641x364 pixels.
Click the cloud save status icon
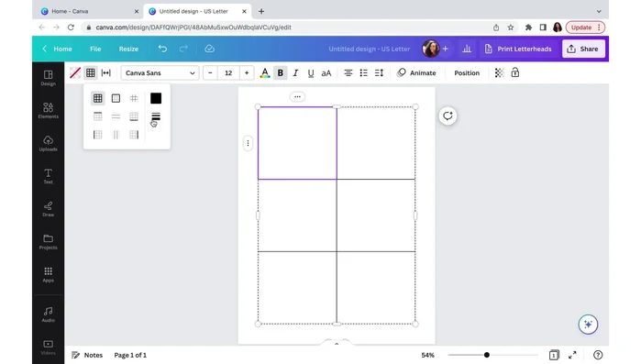(x=210, y=49)
